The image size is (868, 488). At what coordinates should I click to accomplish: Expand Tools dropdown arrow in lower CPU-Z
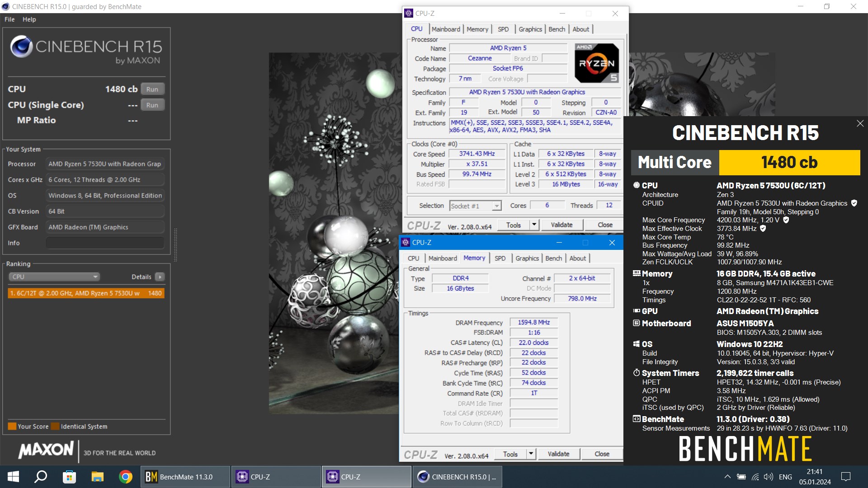(531, 454)
